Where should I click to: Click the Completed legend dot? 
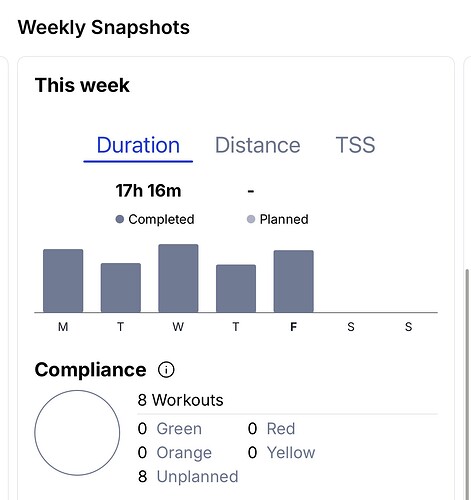tap(120, 219)
